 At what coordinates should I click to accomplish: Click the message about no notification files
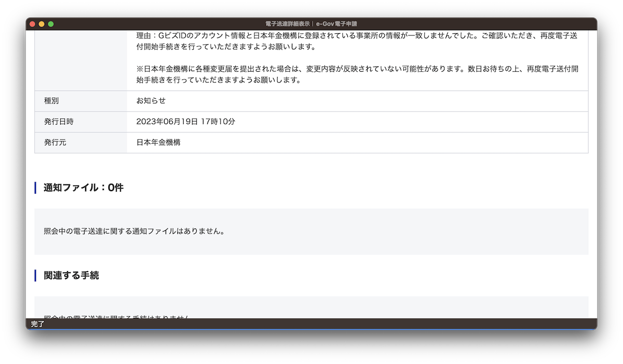134,231
